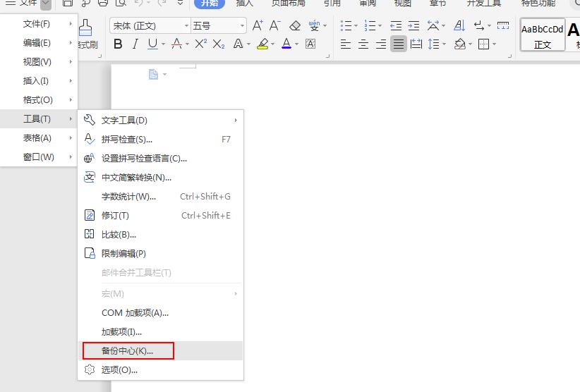Open 字数统计(W) word count
The image size is (580, 392).
tap(161, 197)
